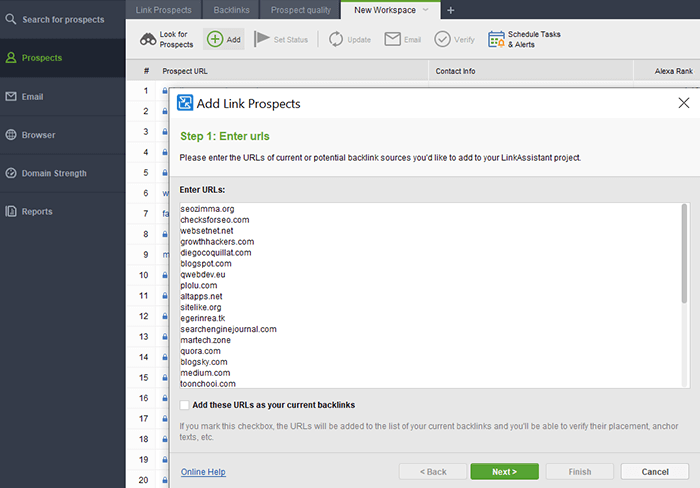The image size is (700, 488).
Task: Click egerinrea.tk in the URL list
Action: pos(203,318)
